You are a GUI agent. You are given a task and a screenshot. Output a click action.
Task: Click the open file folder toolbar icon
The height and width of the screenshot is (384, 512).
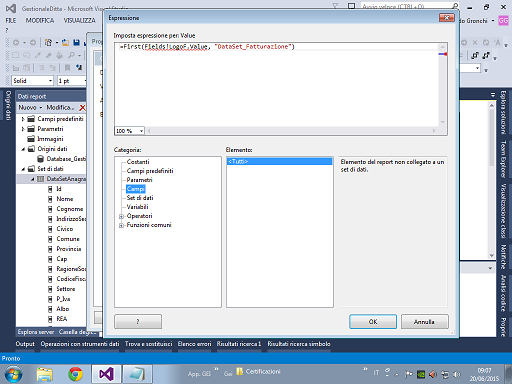(65, 43)
